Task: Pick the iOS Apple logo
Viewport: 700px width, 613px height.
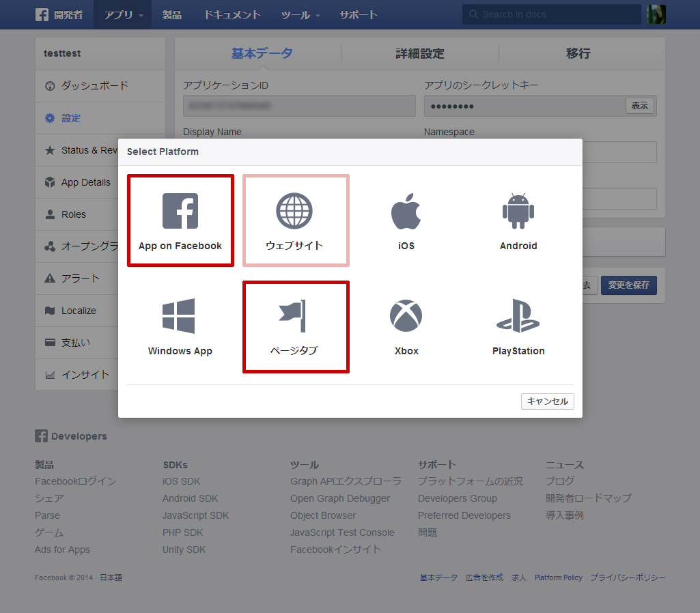Action: [406, 211]
